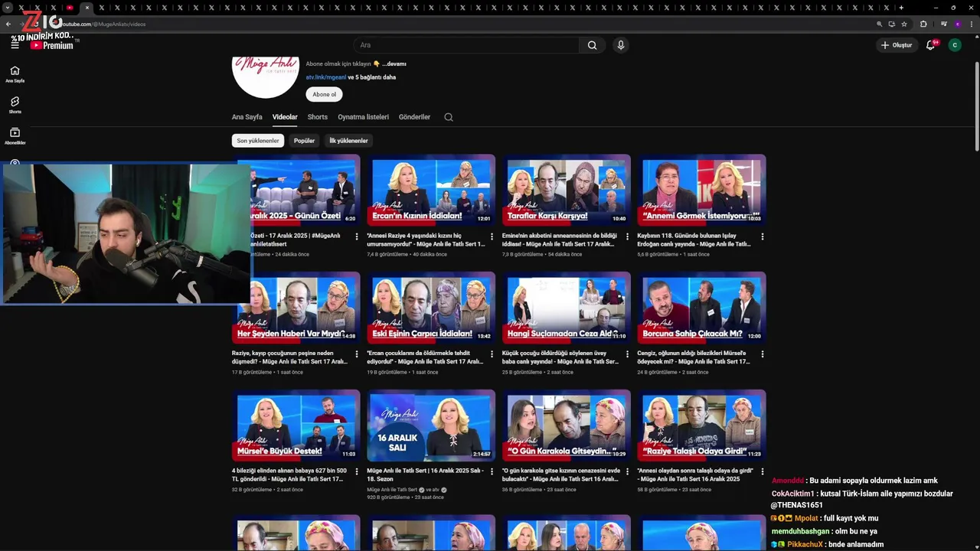This screenshot has height=551, width=980.
Task: Open options for "4 bileziği elinden alınan" video
Action: 356,471
